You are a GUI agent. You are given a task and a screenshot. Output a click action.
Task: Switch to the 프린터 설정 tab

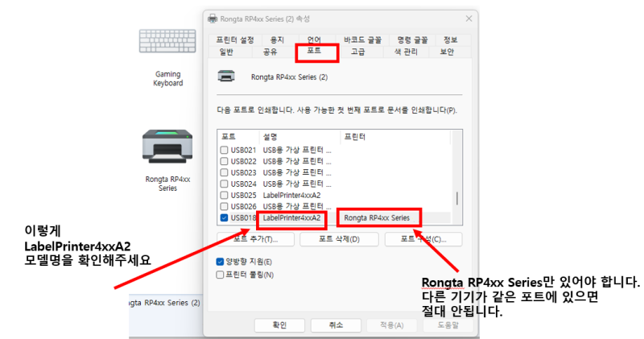235,39
